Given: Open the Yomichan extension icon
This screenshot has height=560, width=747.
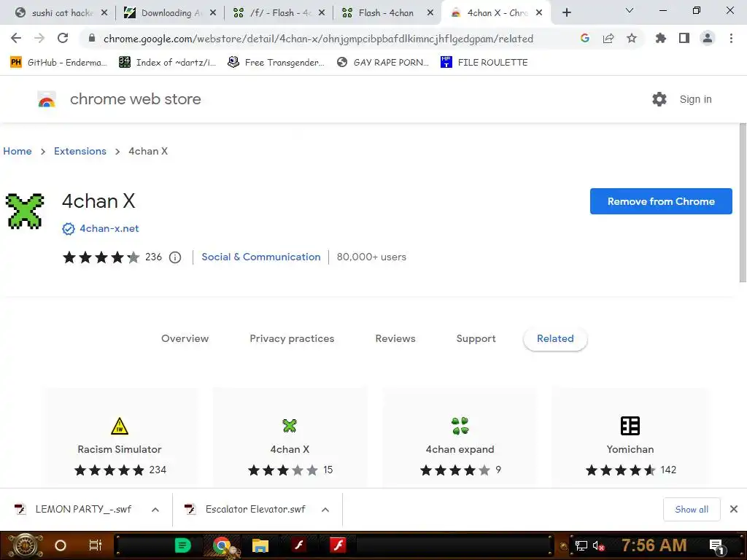Looking at the screenshot, I should point(630,426).
